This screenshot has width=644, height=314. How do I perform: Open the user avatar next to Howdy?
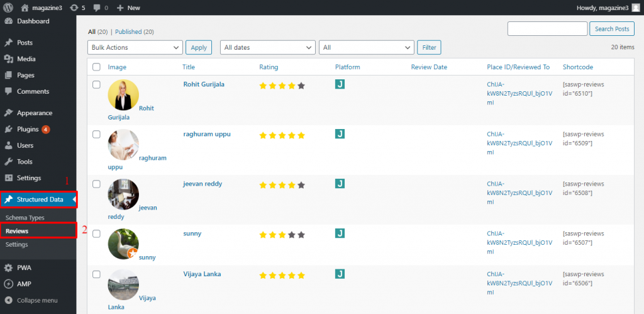[635, 8]
